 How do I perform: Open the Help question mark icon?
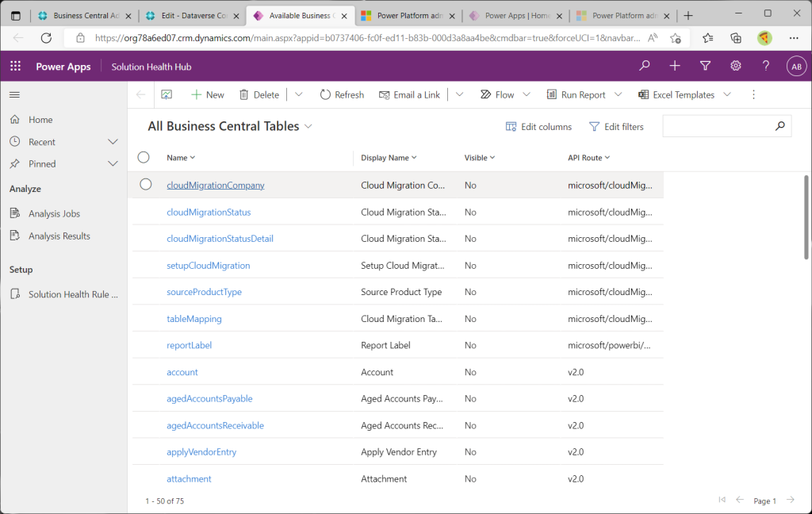point(766,66)
